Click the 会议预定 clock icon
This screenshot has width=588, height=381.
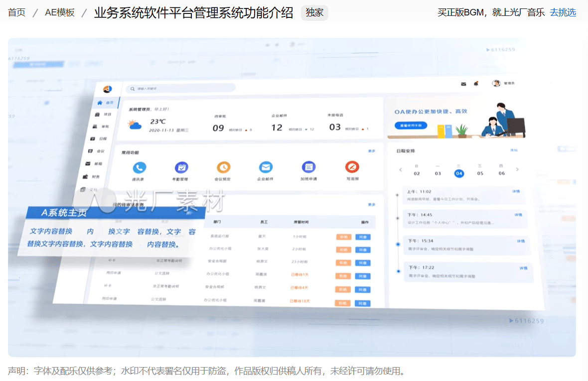pos(223,167)
